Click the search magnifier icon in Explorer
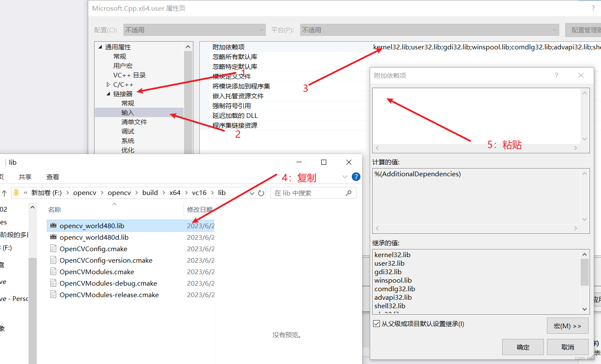Screen dimensions: 601x364 click(349, 193)
